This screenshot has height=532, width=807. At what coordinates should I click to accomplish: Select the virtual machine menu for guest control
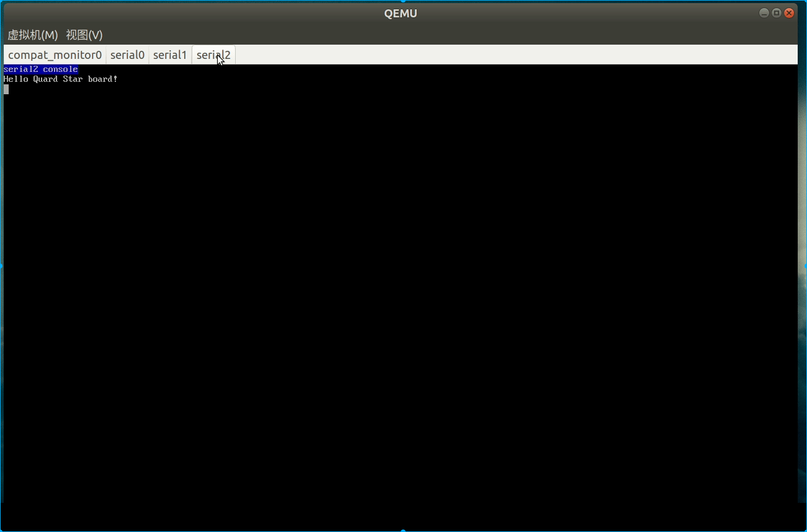click(x=32, y=35)
